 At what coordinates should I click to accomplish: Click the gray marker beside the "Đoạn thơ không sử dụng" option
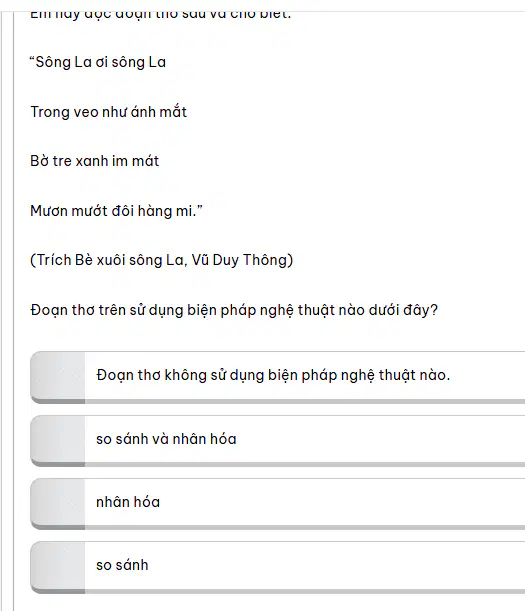click(58, 376)
